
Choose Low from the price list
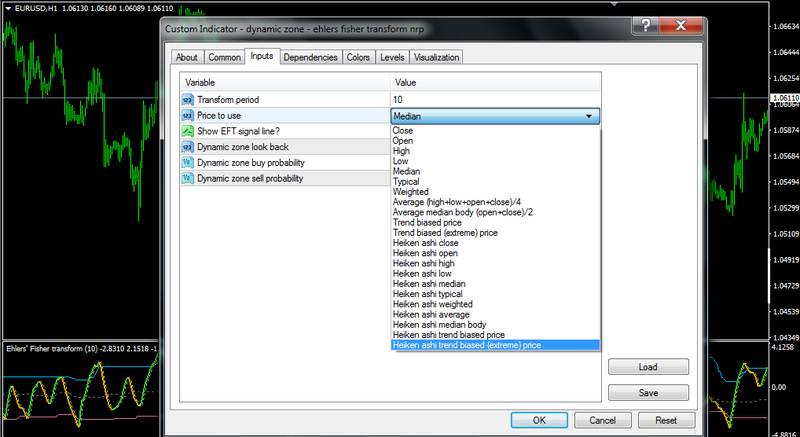pyautogui.click(x=495, y=161)
